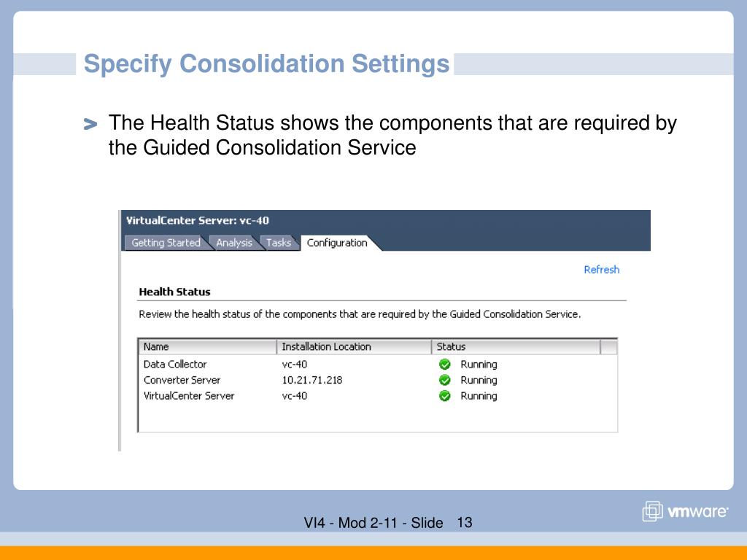Click Converter Server's green running status icon

tap(445, 380)
